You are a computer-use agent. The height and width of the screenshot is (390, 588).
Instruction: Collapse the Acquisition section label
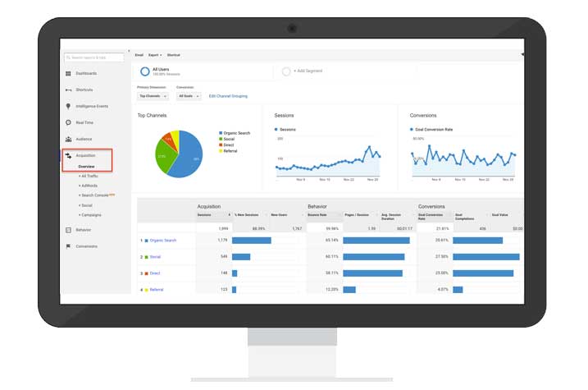[85, 155]
